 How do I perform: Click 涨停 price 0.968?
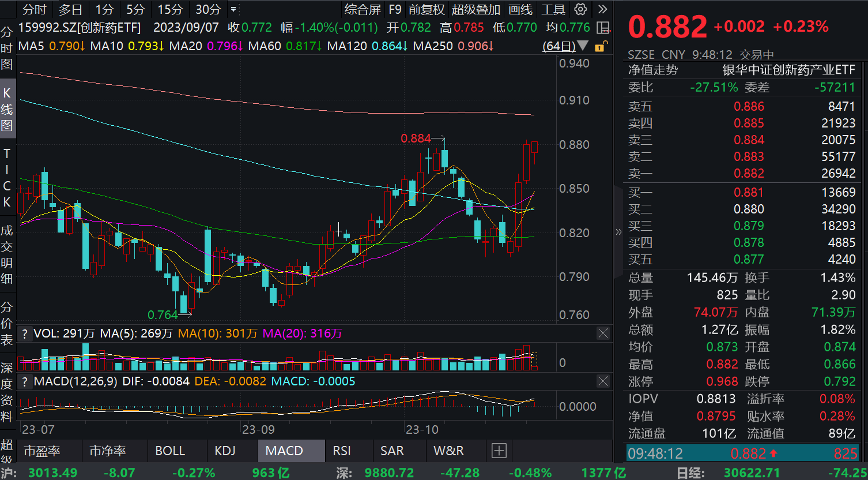722,381
